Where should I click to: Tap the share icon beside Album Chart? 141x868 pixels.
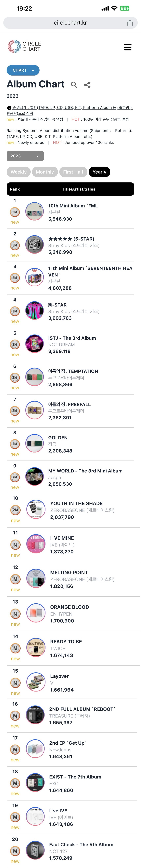87,85
